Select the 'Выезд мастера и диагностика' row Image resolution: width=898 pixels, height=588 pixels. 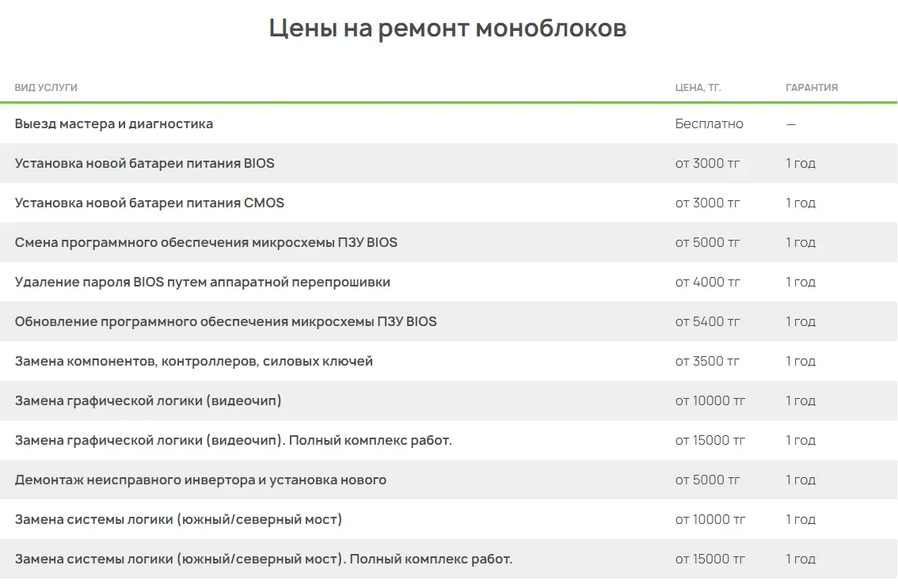pyautogui.click(x=114, y=124)
